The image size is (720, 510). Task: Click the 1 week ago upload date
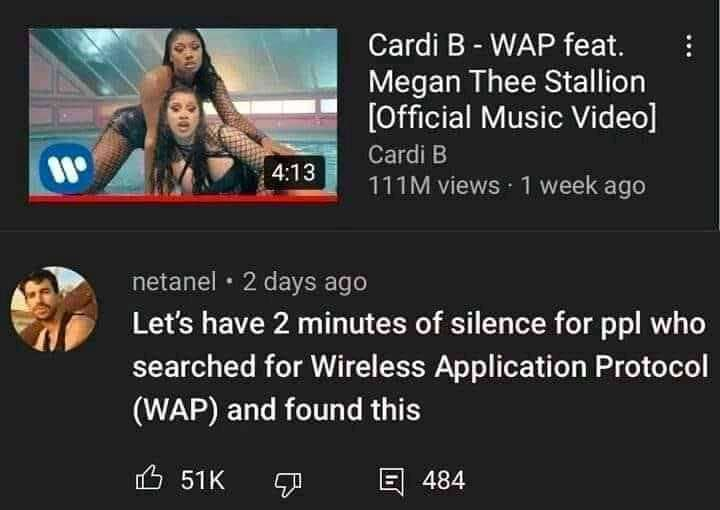583,185
